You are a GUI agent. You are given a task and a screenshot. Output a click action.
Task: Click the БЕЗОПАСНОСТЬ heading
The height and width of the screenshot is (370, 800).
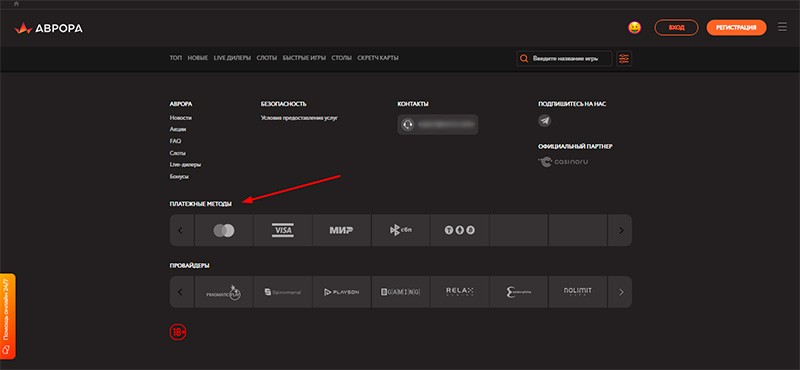tap(283, 104)
